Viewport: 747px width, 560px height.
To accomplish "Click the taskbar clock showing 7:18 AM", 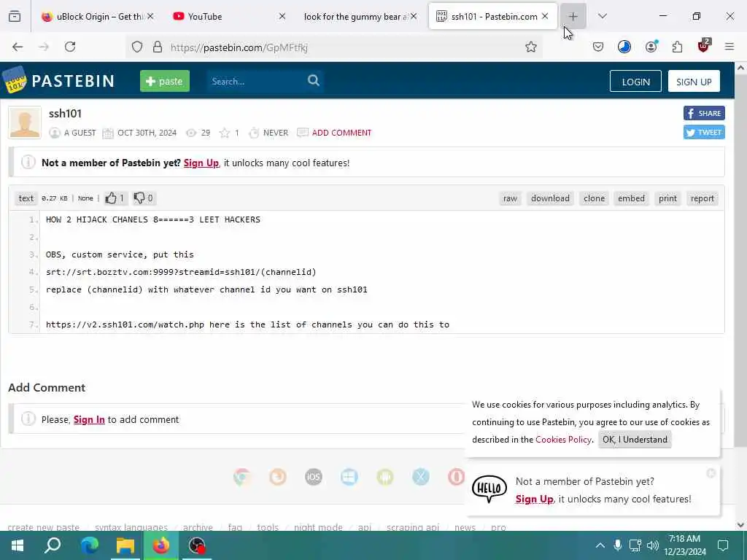I will click(x=684, y=545).
